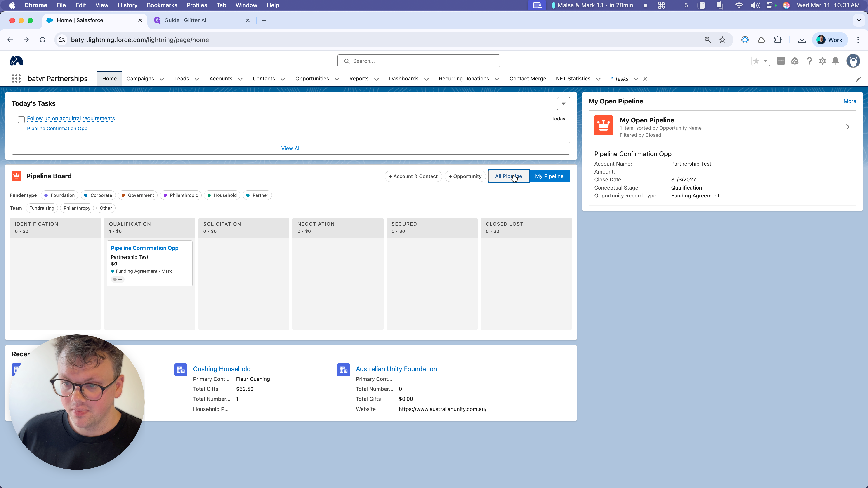
Task: Open the More link in My Open Pipeline
Action: 849,101
